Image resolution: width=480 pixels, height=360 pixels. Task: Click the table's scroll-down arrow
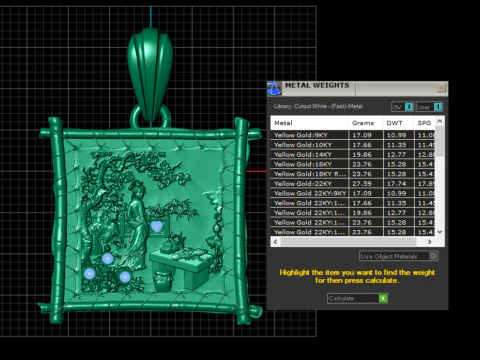coord(440,232)
